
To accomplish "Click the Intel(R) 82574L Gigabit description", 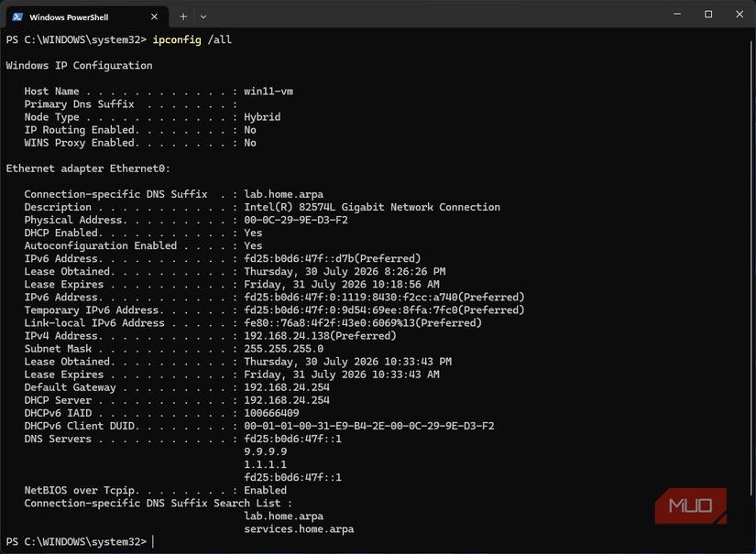I will point(372,207).
